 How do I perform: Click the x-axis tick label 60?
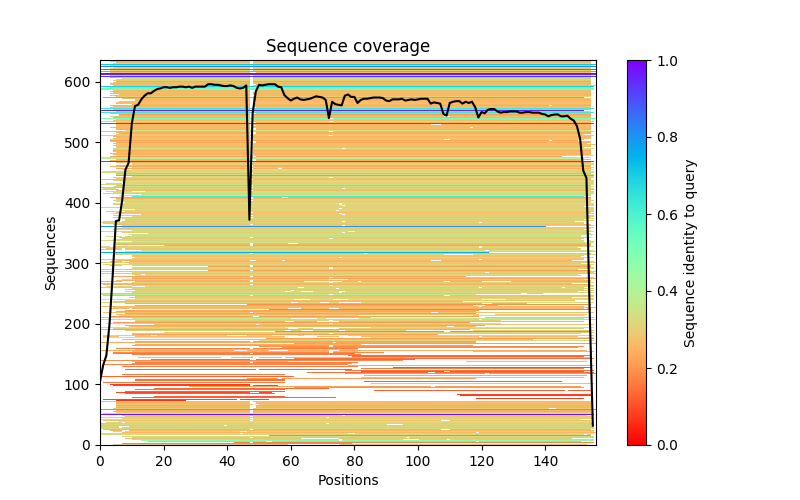pos(291,460)
